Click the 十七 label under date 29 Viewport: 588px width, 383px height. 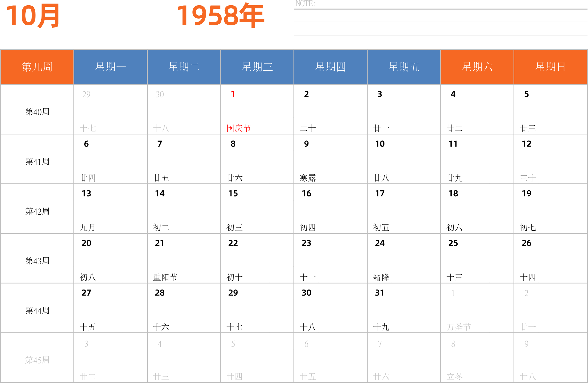tap(234, 327)
